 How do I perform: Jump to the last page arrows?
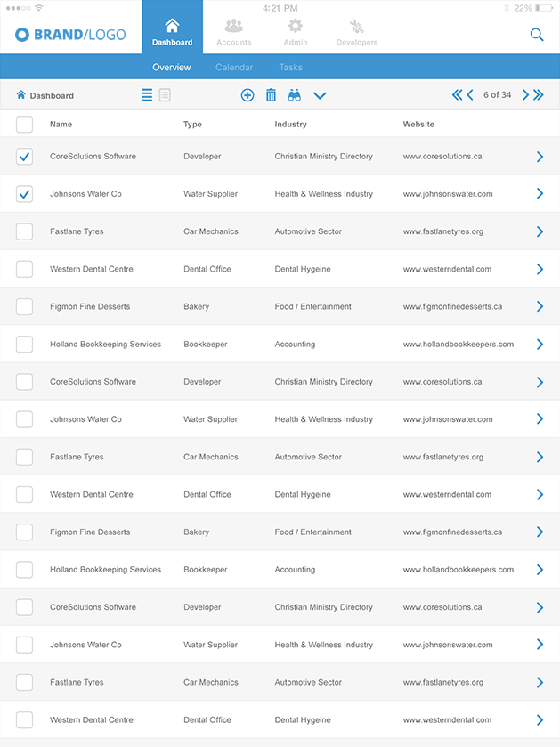(539, 95)
